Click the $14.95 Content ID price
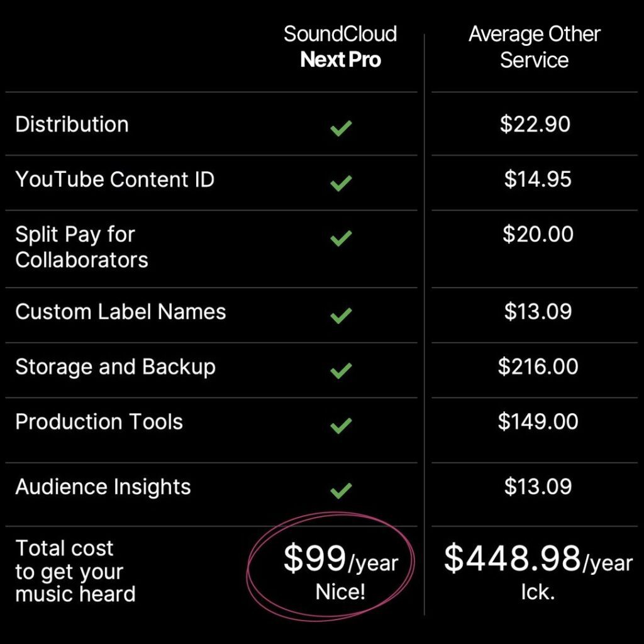 [538, 179]
